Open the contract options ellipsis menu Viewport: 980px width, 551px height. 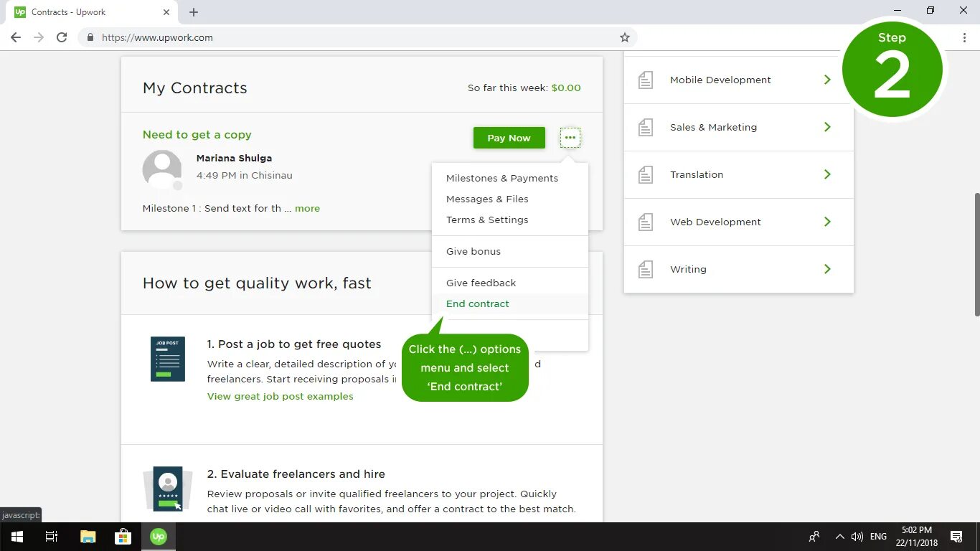tap(570, 138)
